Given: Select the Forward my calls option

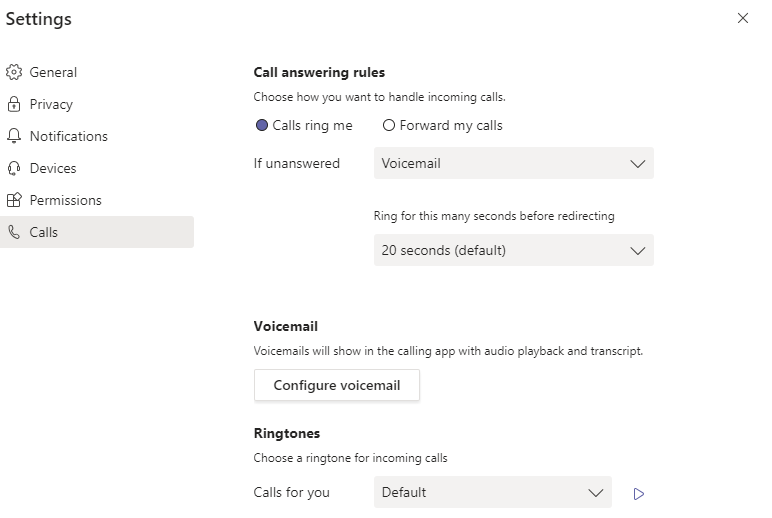Looking at the screenshot, I should coord(442,126).
